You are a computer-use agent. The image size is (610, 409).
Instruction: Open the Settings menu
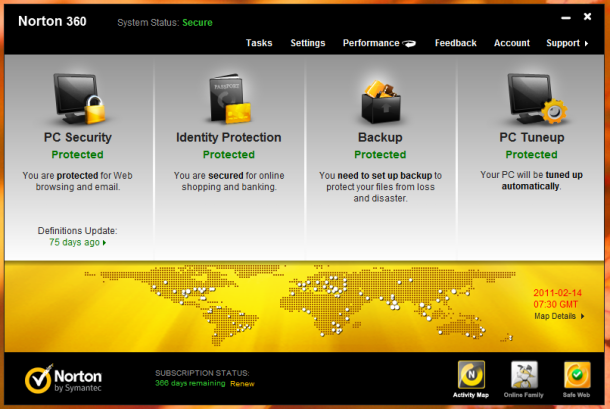tap(308, 43)
